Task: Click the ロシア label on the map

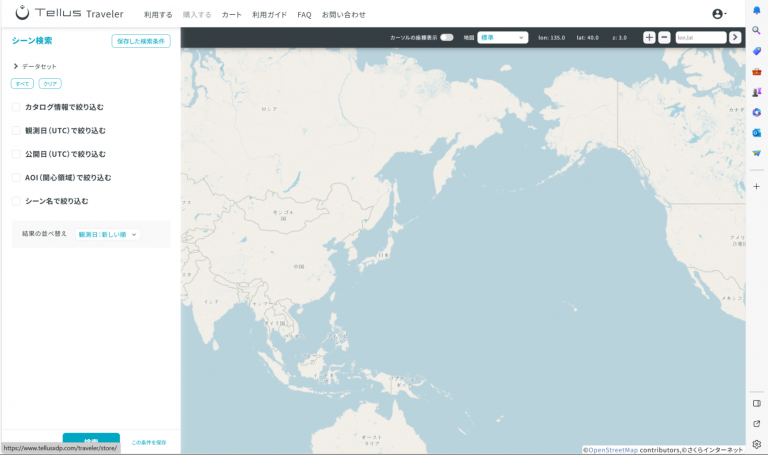Action: click(269, 109)
